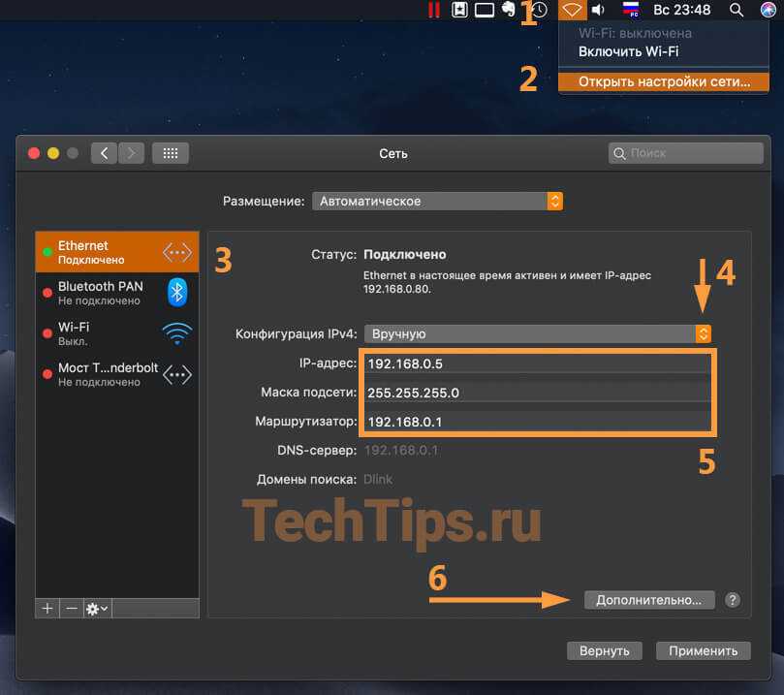Click the Дополнительно button
Screen dimensions: 784x695
[649, 600]
